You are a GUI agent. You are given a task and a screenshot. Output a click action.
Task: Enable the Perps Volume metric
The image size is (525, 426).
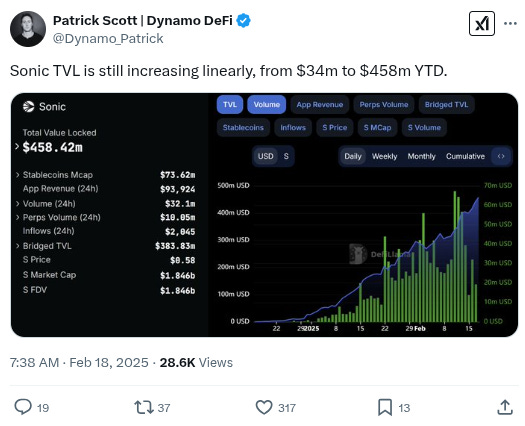384,104
